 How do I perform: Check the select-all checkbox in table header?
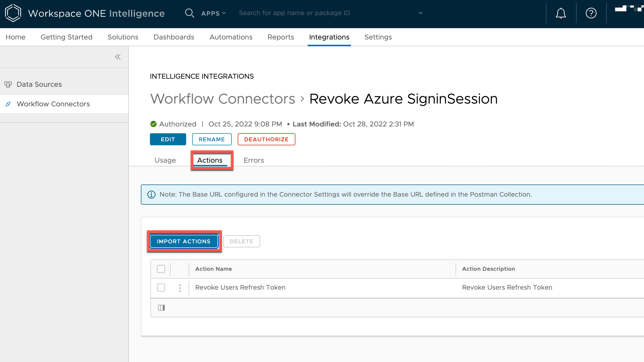tap(161, 269)
